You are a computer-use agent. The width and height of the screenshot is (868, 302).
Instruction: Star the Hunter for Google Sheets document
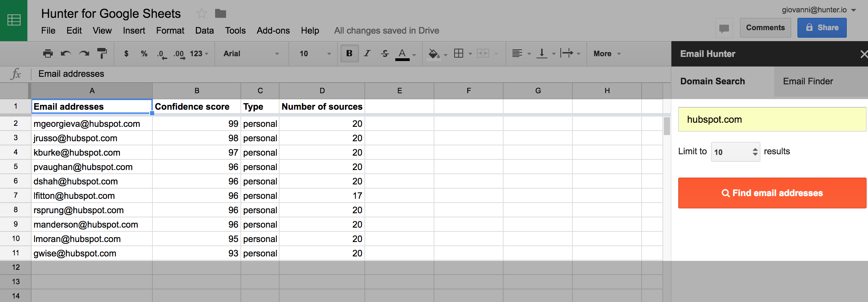click(x=201, y=14)
